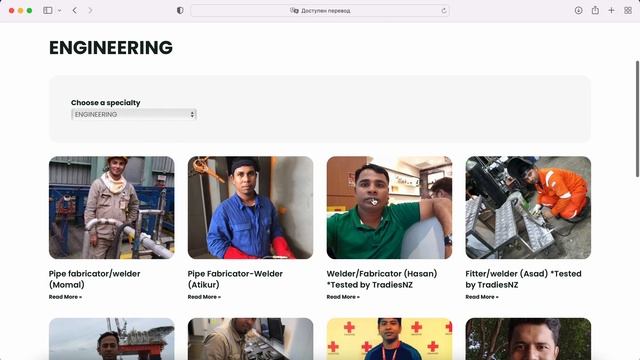Open sidebar options dropdown arrow
640x360 pixels.
coord(60,11)
